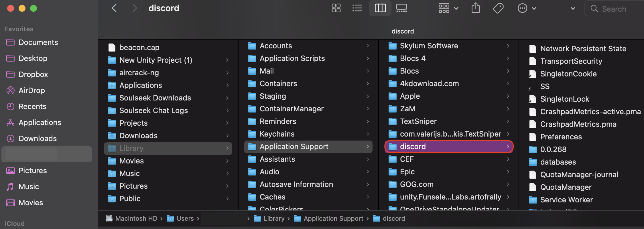
Task: Click the Epic folder icon
Action: click(392, 172)
